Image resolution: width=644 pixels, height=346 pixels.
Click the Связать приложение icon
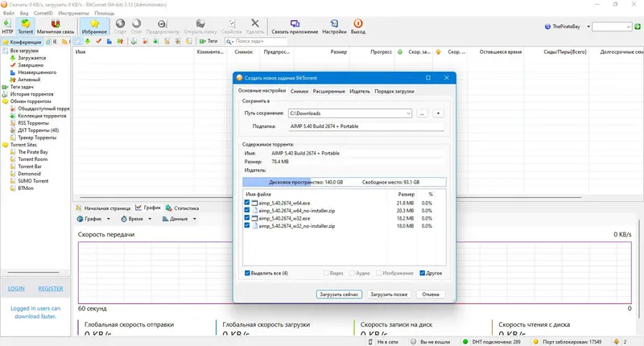(x=295, y=27)
